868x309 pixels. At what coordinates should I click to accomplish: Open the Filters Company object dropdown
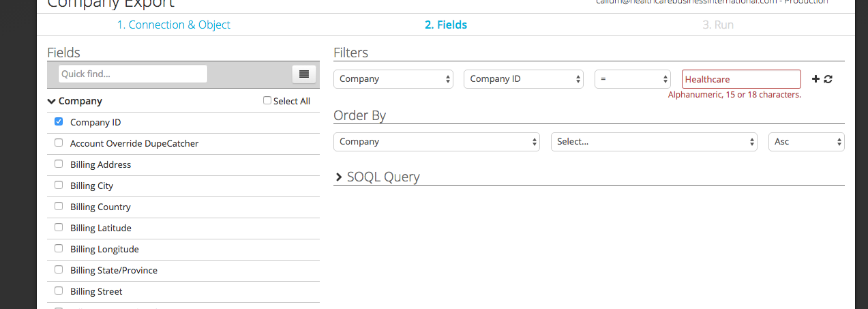[393, 79]
